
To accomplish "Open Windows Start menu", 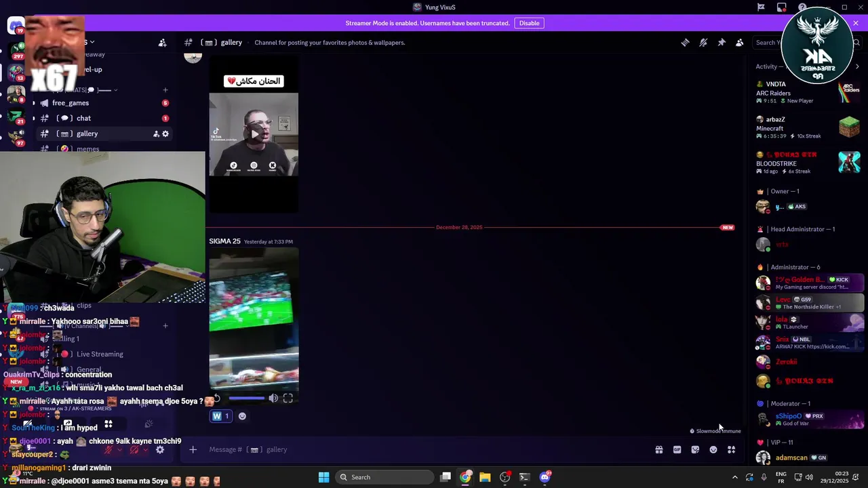I will [323, 477].
